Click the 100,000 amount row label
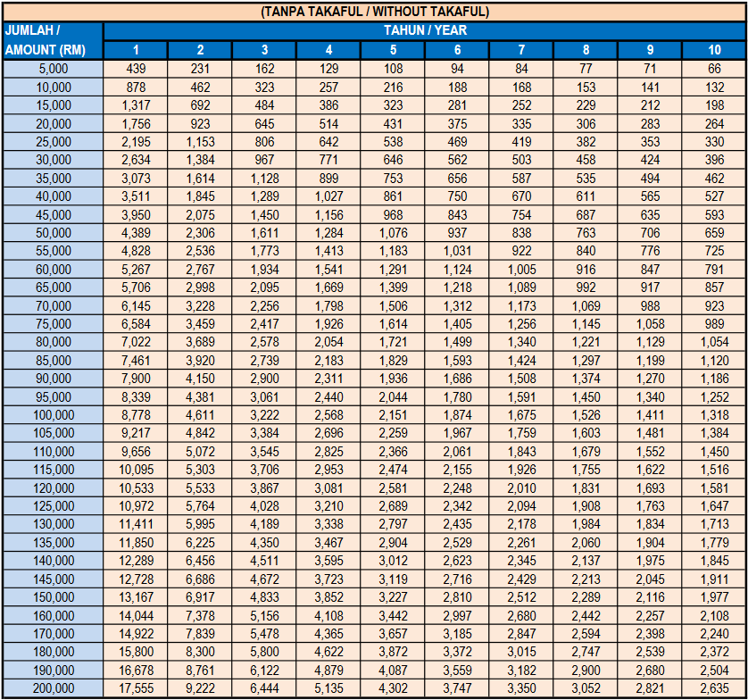Viewport: 748px width, 700px height. [53, 415]
